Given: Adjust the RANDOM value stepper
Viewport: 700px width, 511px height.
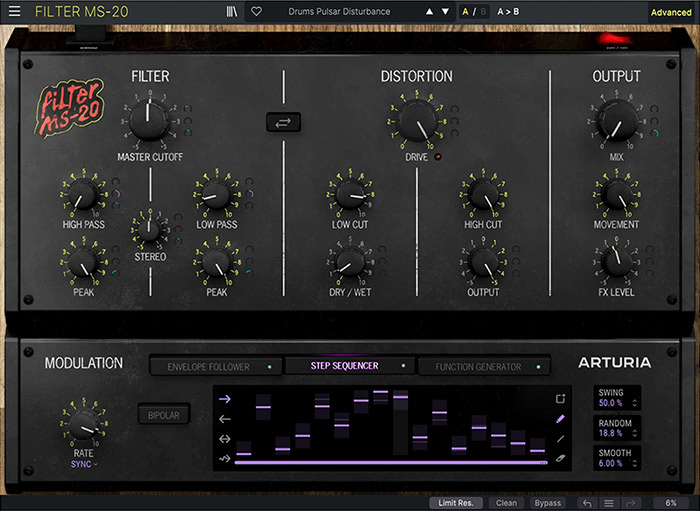Looking at the screenshot, I should (x=634, y=433).
